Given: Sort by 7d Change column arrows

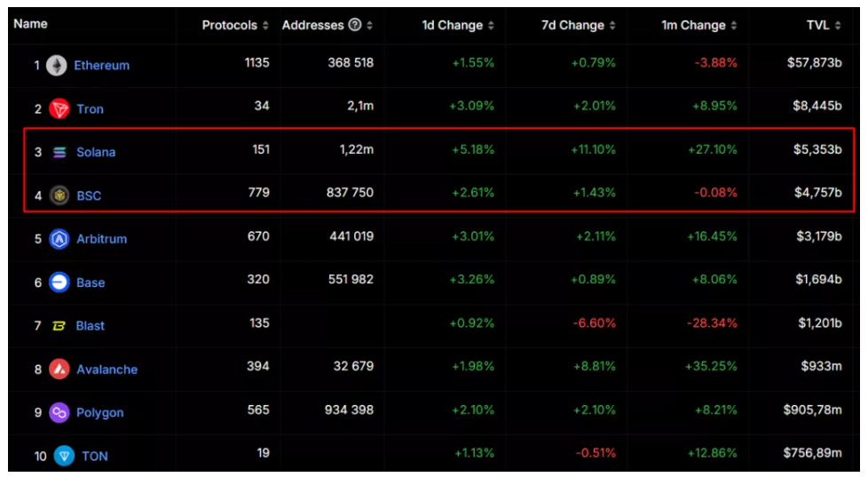Looking at the screenshot, I should click(x=612, y=26).
